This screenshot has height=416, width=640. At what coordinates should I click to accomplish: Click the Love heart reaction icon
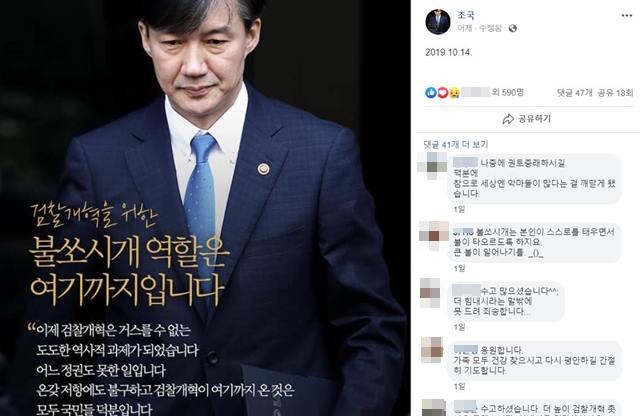(443, 93)
